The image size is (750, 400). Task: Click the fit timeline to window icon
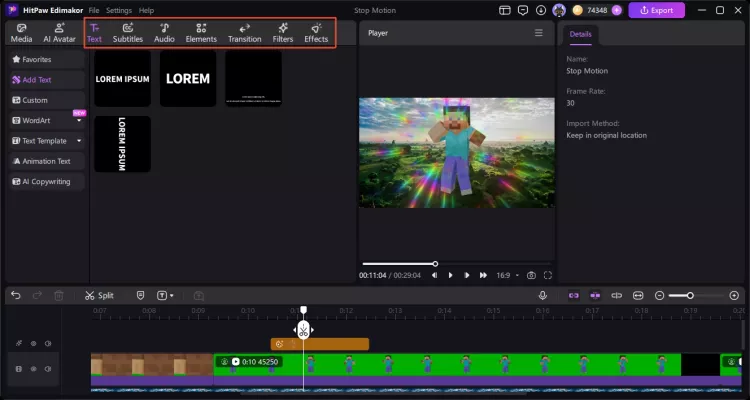638,296
